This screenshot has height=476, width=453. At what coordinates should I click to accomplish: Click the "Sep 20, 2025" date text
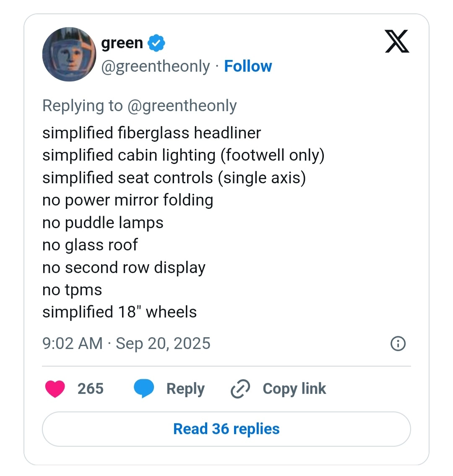tap(163, 343)
